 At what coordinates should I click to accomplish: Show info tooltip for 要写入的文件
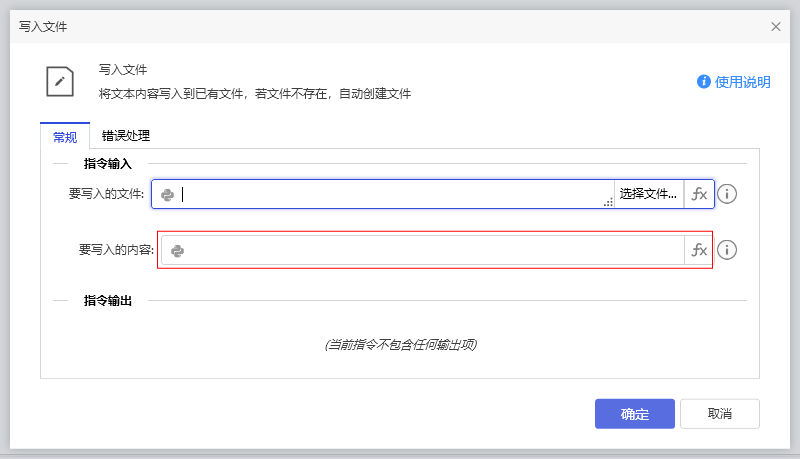tap(728, 194)
